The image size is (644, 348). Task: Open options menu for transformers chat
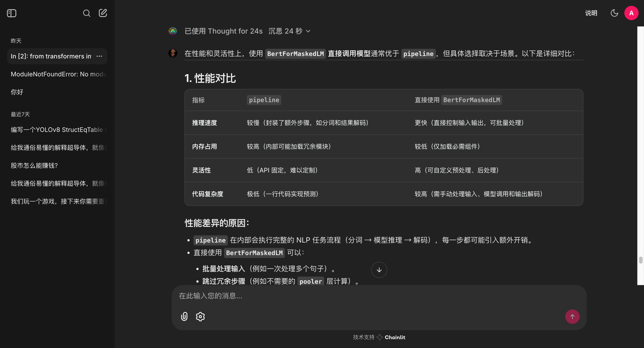[99, 56]
